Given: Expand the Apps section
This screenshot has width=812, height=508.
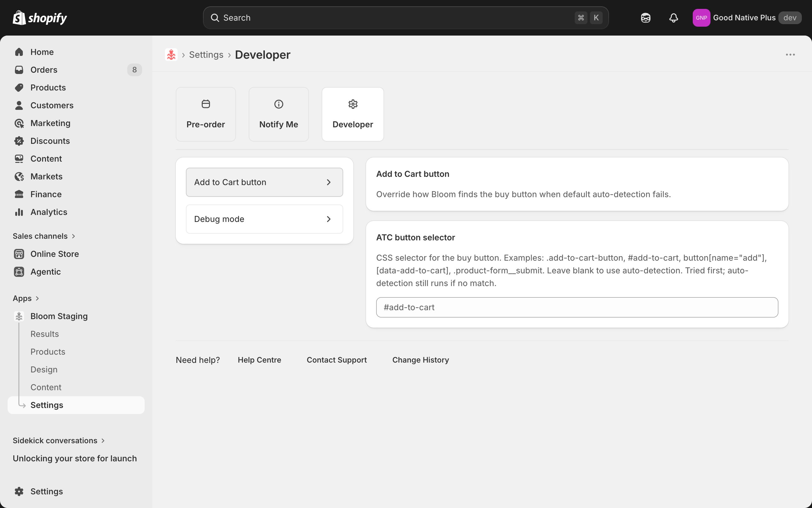Looking at the screenshot, I should [x=26, y=298].
